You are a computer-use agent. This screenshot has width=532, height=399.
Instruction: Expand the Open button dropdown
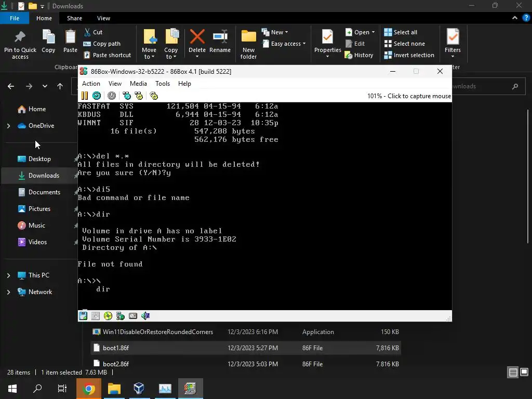click(x=373, y=32)
